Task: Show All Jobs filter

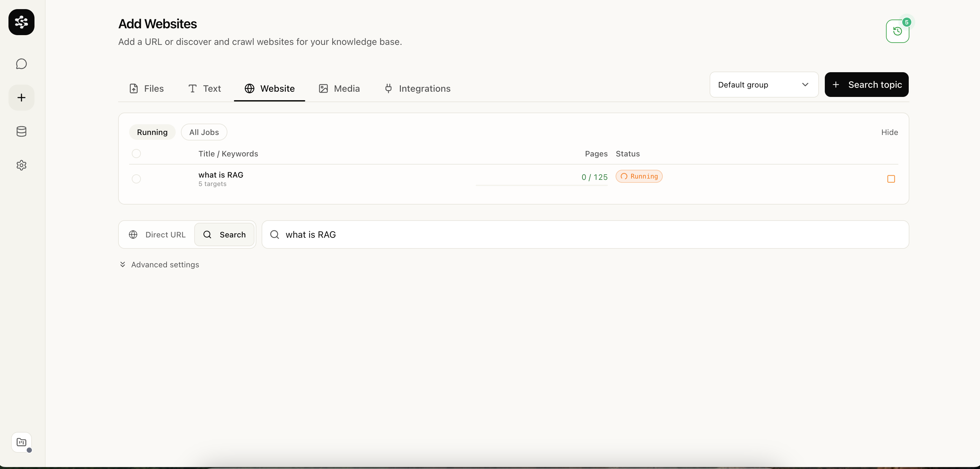Action: coord(204,132)
